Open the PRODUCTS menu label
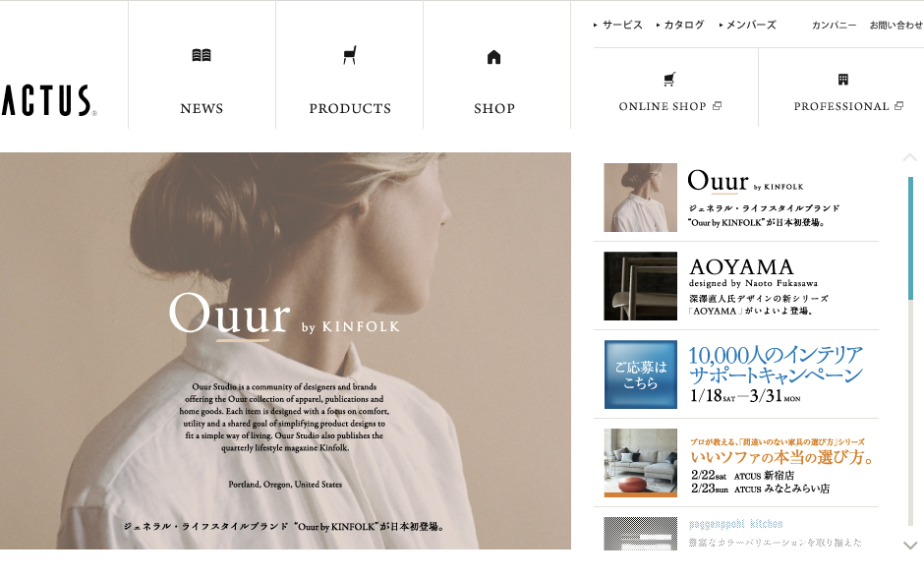Image resolution: width=924 pixels, height=577 pixels. coord(350,108)
